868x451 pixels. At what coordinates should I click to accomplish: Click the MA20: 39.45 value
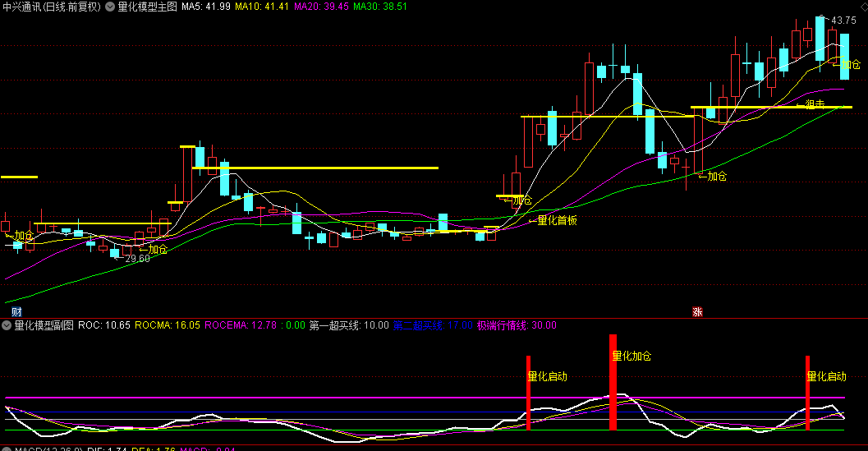coord(321,7)
